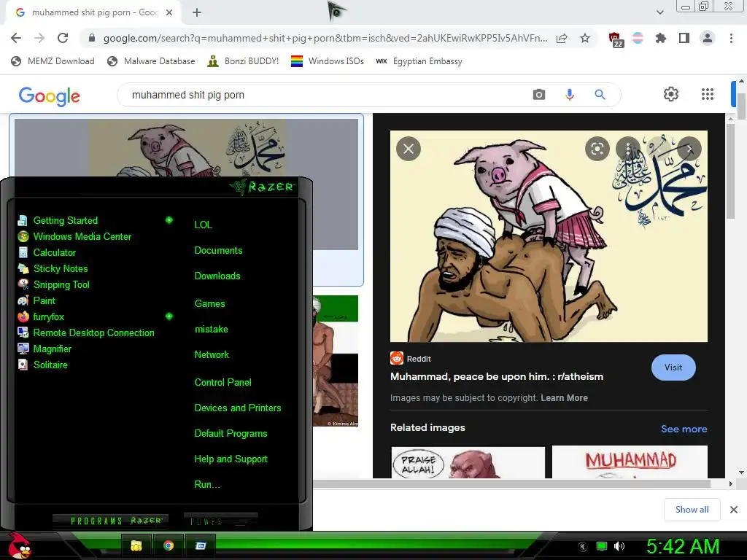Toggle the browser side panel
747x560 pixels.
click(x=684, y=38)
